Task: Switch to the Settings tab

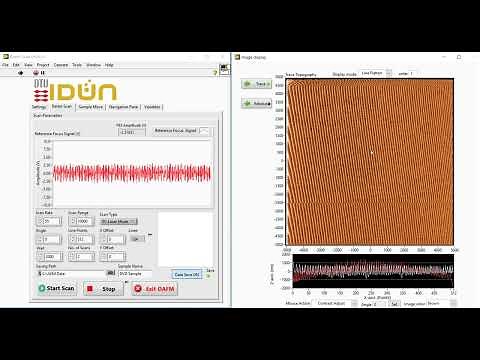Action: 39,107
